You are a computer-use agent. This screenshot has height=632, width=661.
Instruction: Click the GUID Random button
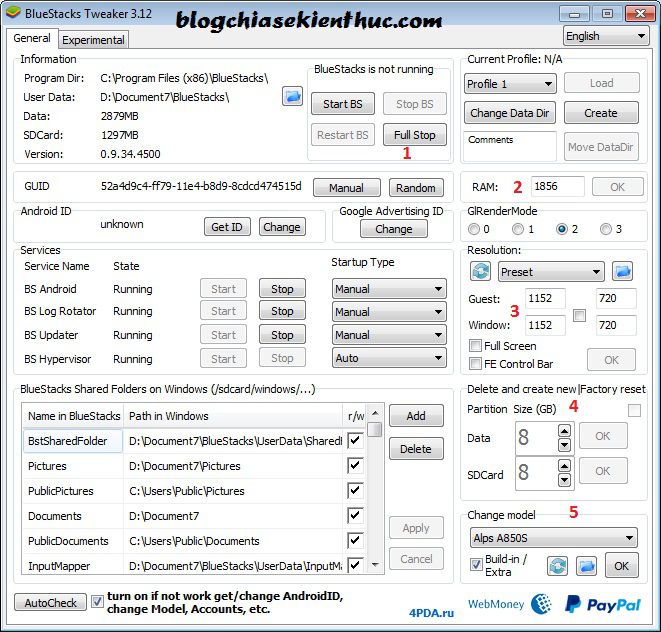click(x=416, y=188)
